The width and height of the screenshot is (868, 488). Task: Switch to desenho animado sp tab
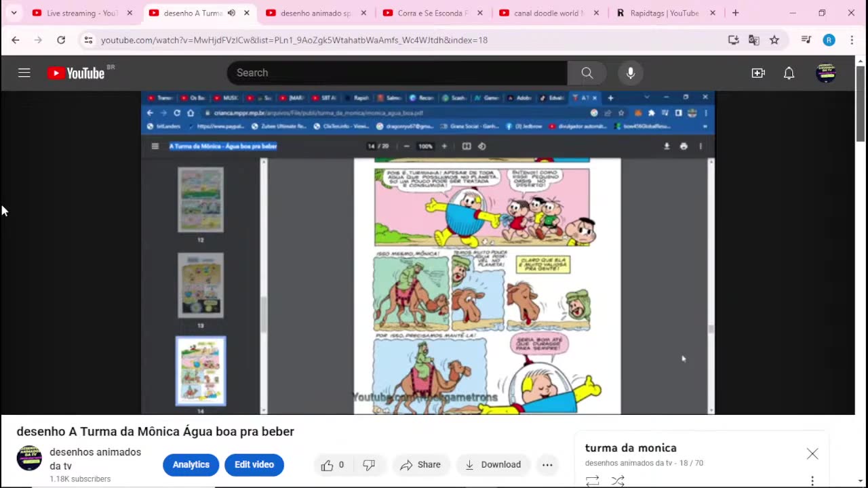tap(316, 13)
